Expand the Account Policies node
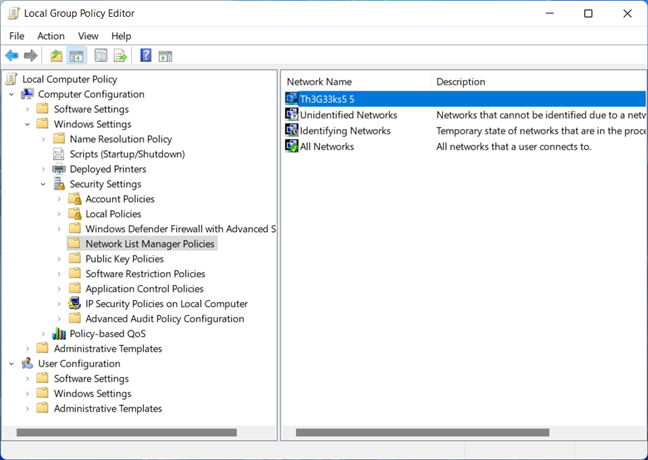The width and height of the screenshot is (648, 460). tap(59, 199)
